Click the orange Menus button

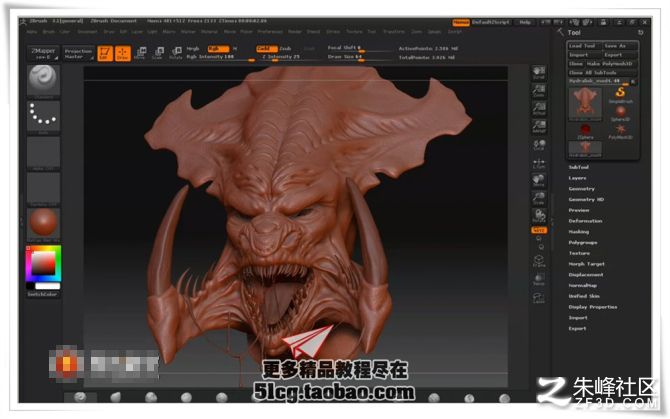461,22
